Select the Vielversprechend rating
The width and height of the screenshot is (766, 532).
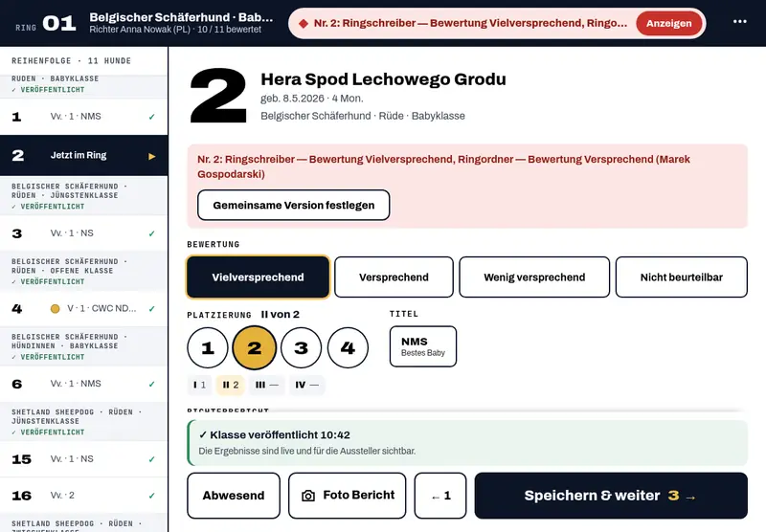click(258, 277)
